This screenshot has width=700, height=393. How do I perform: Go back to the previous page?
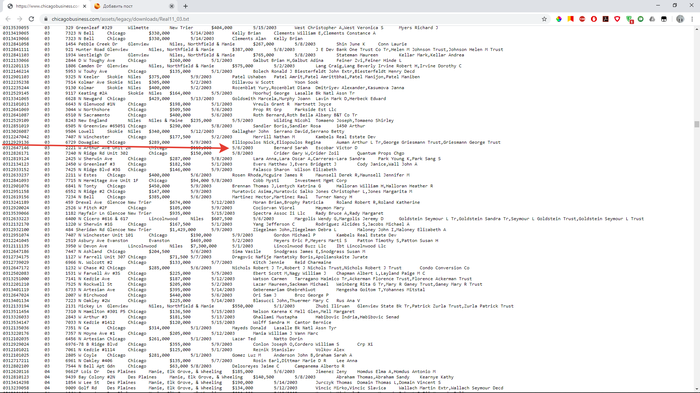(8, 19)
